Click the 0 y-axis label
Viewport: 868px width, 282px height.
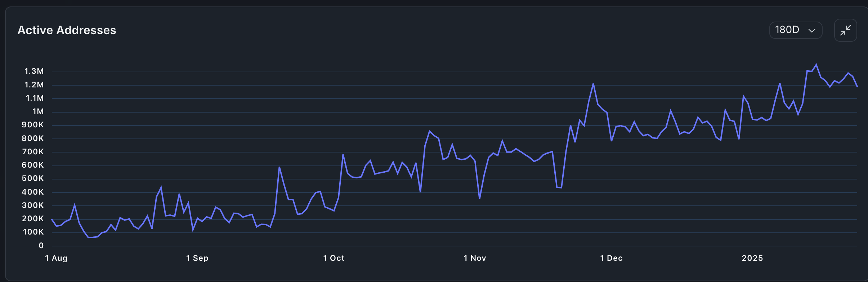pos(41,246)
